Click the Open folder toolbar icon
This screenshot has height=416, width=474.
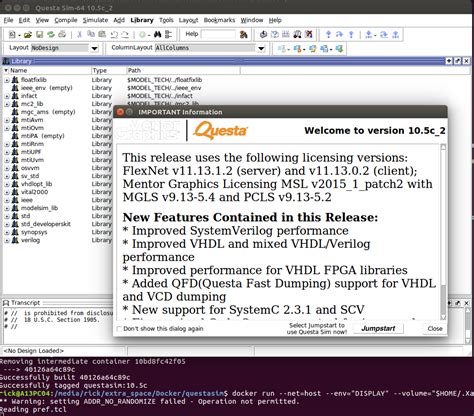28,34
